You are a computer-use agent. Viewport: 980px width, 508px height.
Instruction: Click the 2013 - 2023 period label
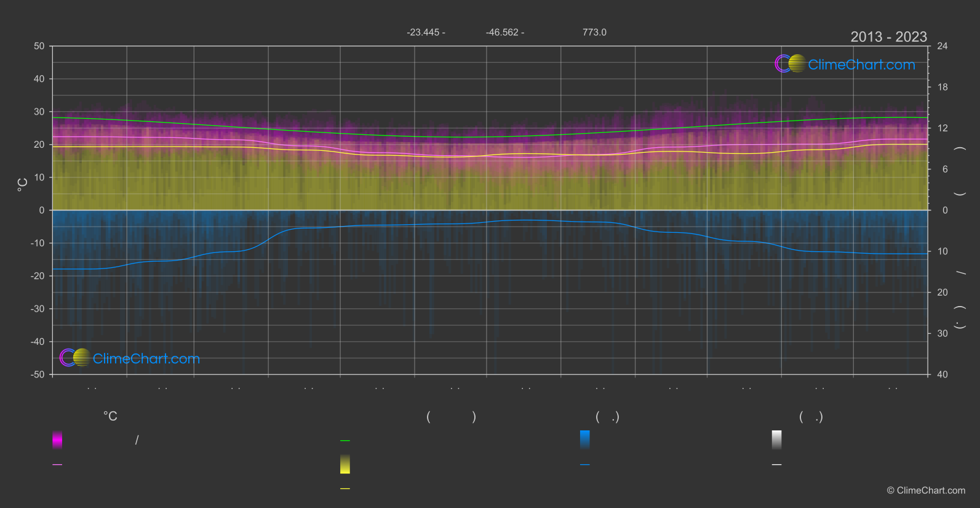888,37
